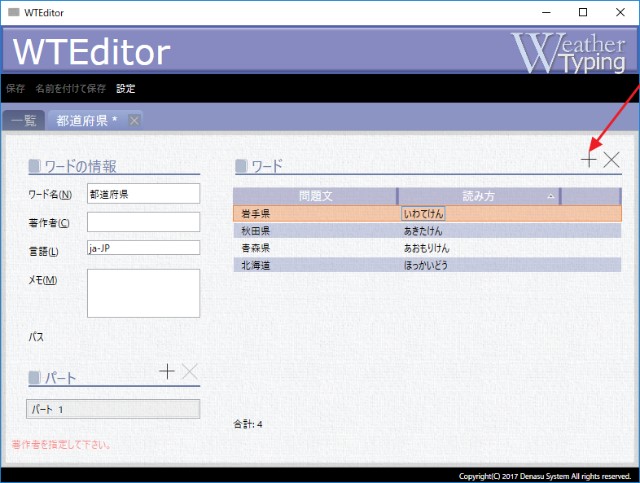Click inside the メモ text area
This screenshot has height=483, width=640.
[143, 293]
